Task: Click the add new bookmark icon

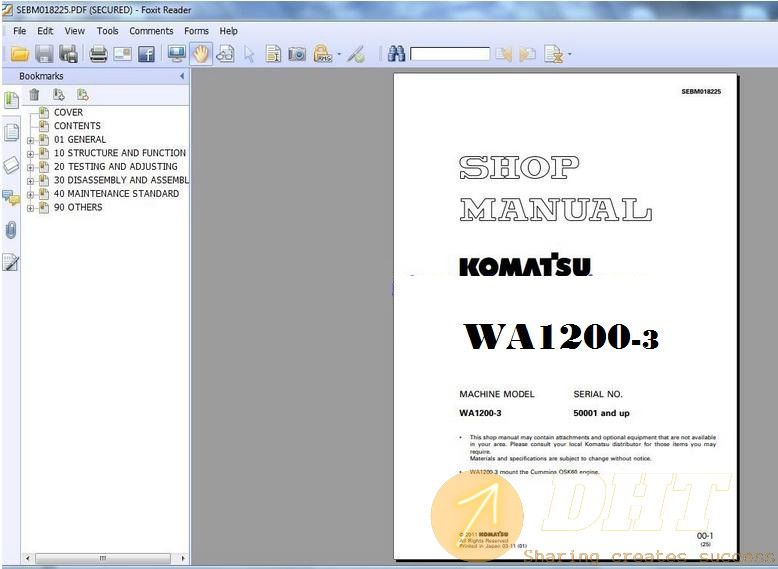Action: point(59,94)
